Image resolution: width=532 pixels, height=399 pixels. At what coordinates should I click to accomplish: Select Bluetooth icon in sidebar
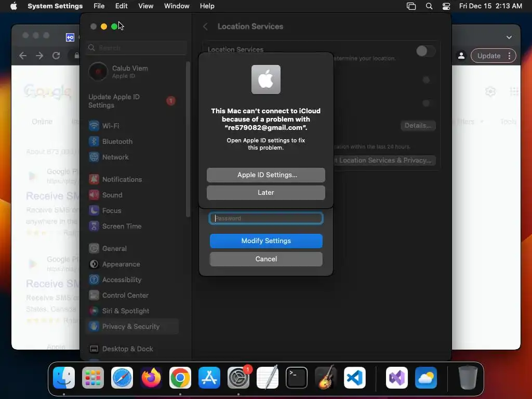point(94,141)
